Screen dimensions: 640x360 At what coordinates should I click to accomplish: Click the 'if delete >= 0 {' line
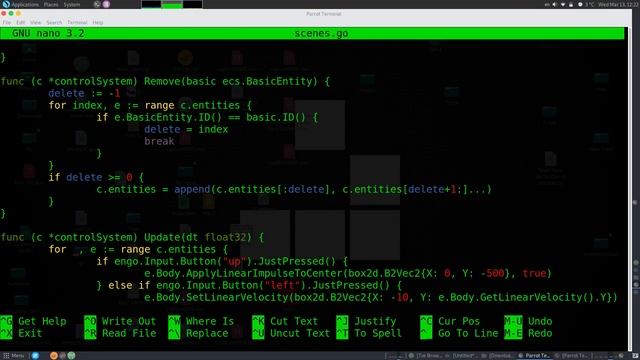point(96,178)
